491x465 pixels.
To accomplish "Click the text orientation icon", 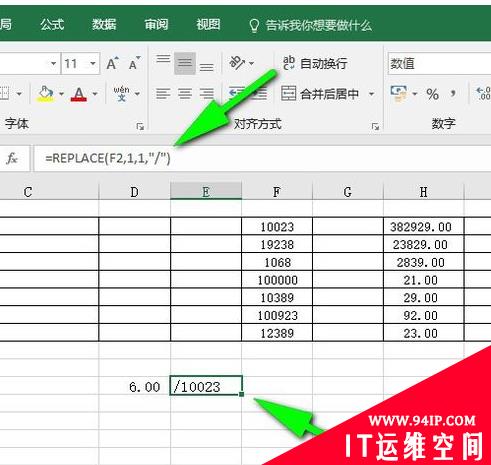I will (237, 63).
